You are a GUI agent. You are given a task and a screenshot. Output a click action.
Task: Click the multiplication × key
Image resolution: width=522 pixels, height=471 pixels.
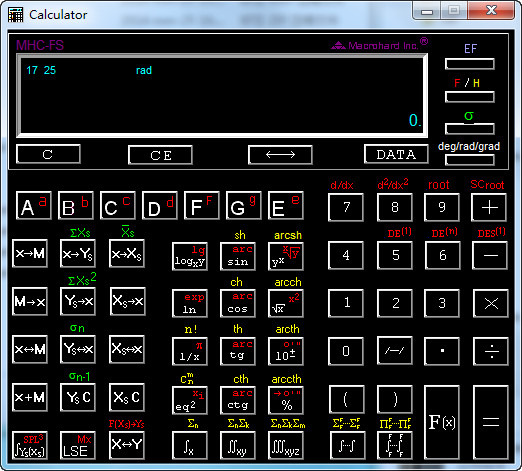tap(491, 303)
